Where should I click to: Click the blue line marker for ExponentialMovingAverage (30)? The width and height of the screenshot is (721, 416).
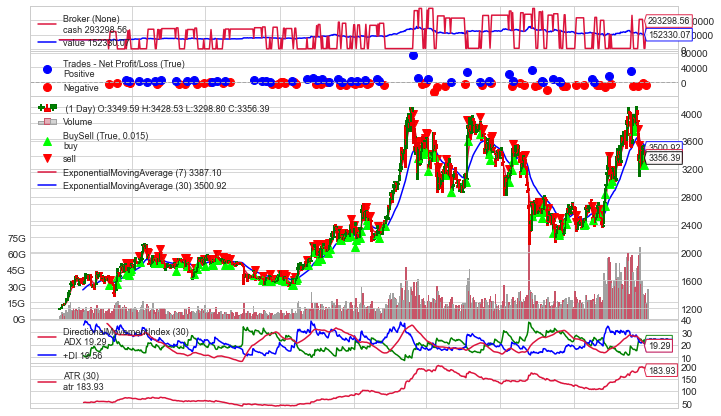pos(47,186)
